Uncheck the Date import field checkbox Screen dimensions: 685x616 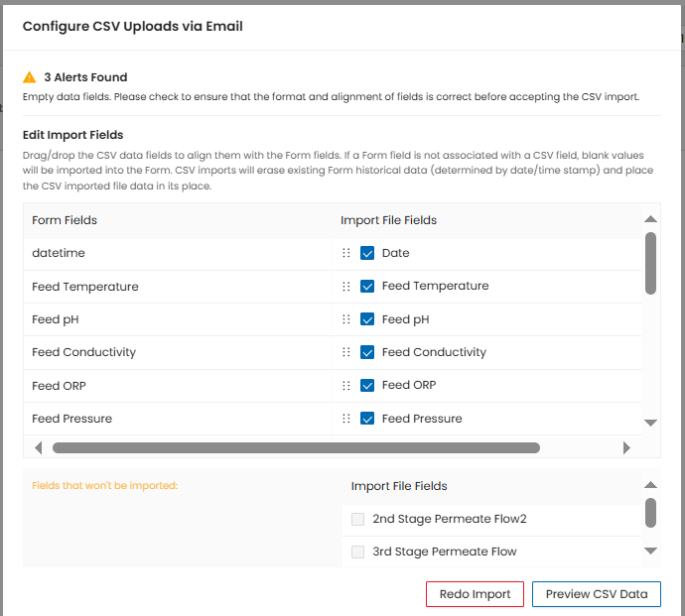point(367,253)
